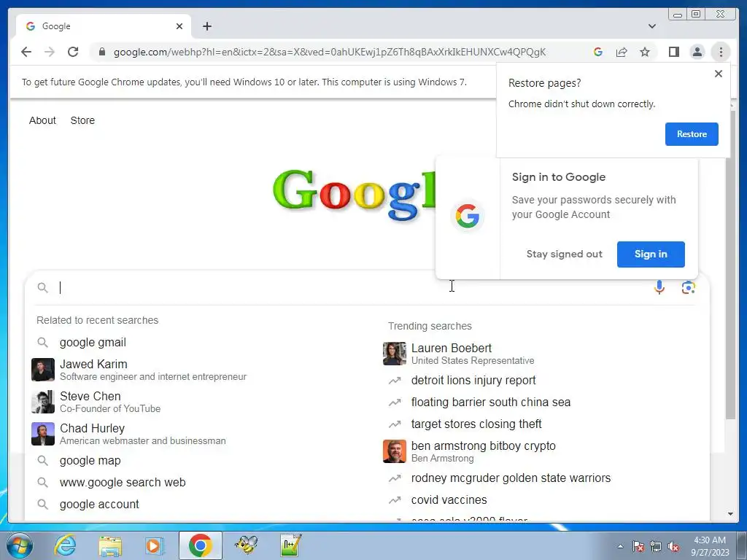Share this page using the share icon
Image resolution: width=747 pixels, height=560 pixels.
pyautogui.click(x=622, y=52)
